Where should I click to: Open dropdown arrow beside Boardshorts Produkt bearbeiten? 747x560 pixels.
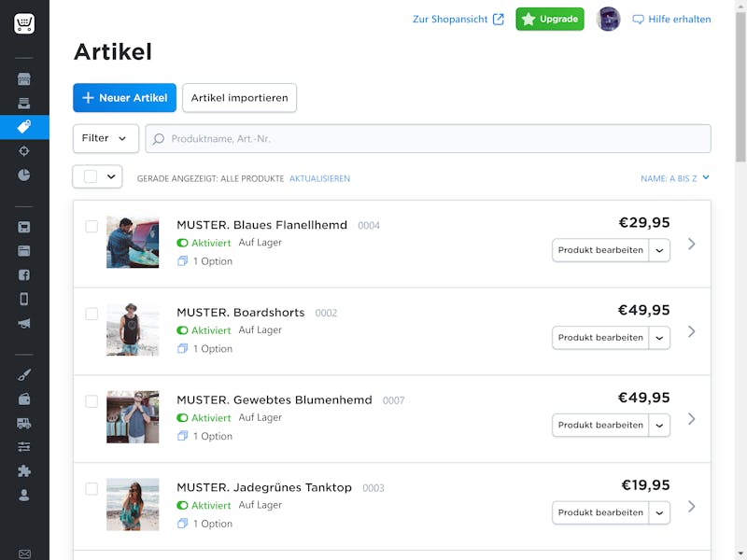pos(659,338)
